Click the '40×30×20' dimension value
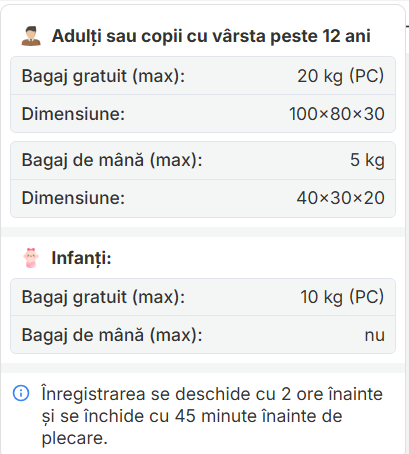The height and width of the screenshot is (454, 409). [x=341, y=198]
